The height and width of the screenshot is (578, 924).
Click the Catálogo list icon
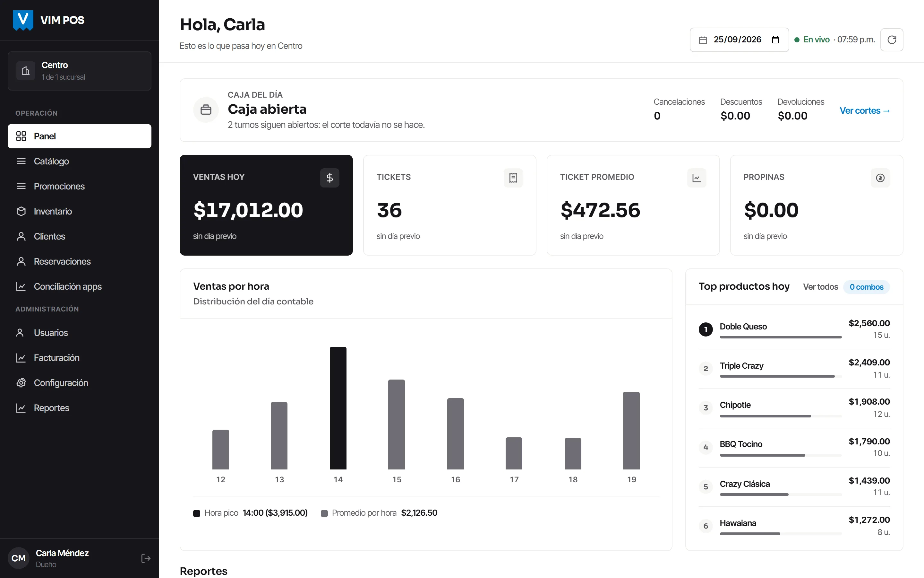pyautogui.click(x=21, y=161)
